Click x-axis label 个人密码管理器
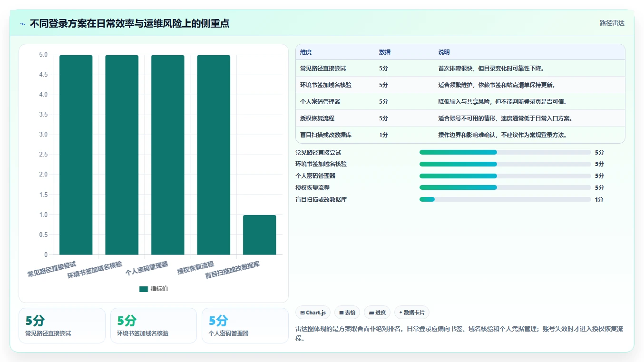This screenshot has width=644, height=362. pos(147,269)
